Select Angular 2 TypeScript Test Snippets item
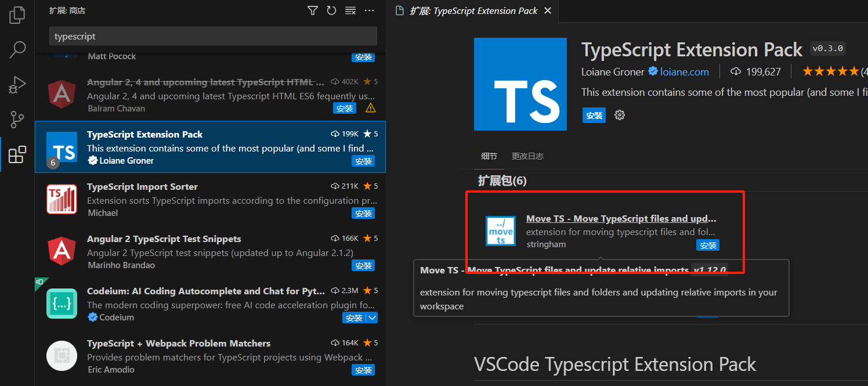This screenshot has height=386, width=868. (x=210, y=251)
